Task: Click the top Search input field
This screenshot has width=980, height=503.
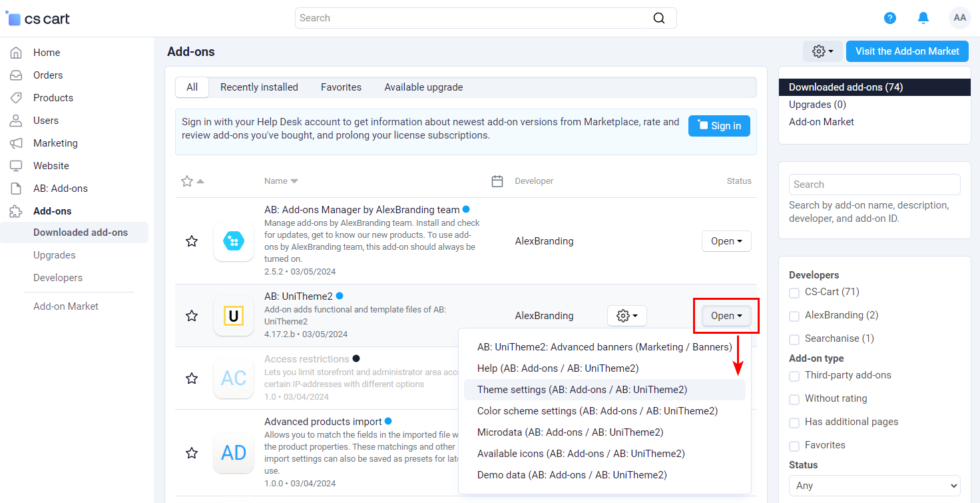Action: [x=486, y=18]
